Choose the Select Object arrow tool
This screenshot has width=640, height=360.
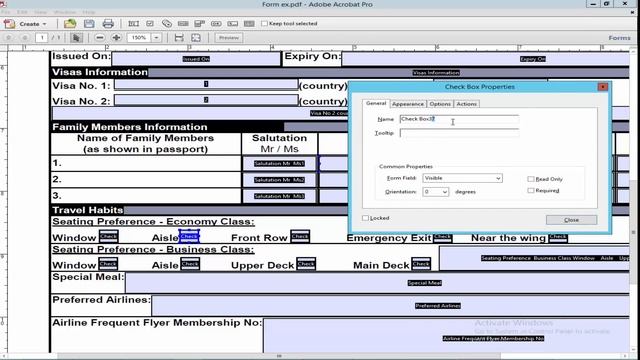pyautogui.click(x=76, y=38)
